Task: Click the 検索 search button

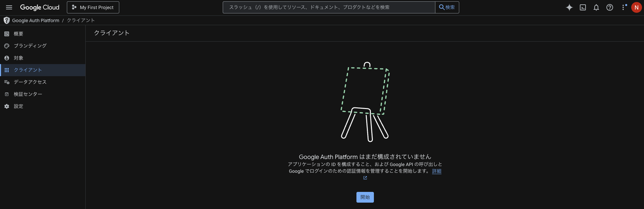Action: click(x=447, y=7)
